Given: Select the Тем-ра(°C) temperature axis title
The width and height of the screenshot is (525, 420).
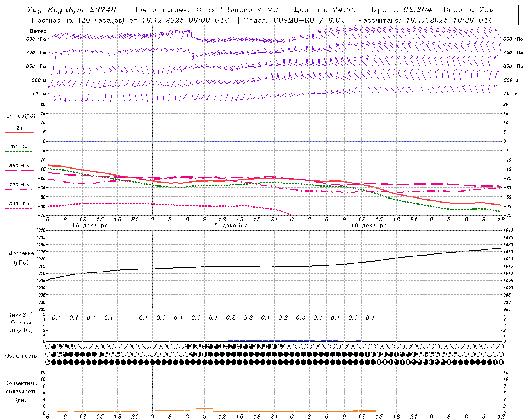Looking at the screenshot, I should [x=19, y=116].
